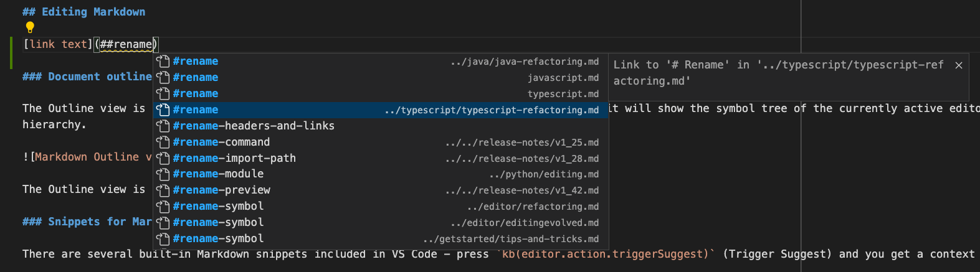980x272 pixels.
Task: Click the lightbulb code action icon
Action: coord(30,27)
